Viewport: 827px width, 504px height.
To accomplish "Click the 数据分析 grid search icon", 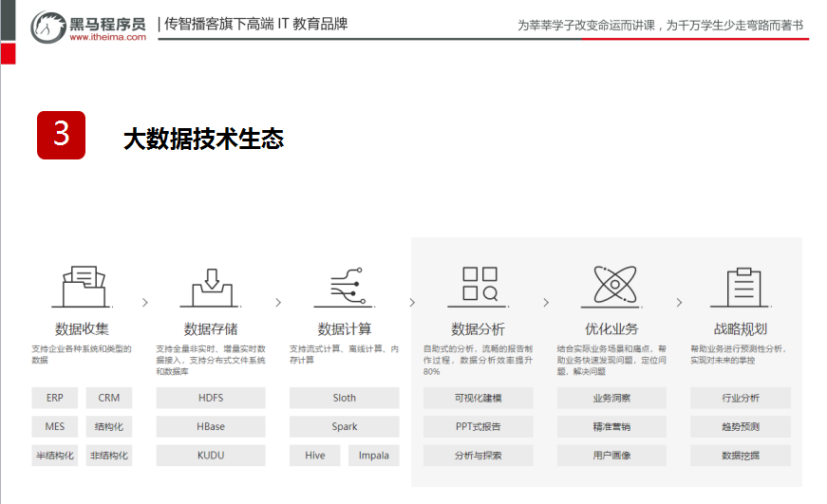I will click(x=479, y=285).
